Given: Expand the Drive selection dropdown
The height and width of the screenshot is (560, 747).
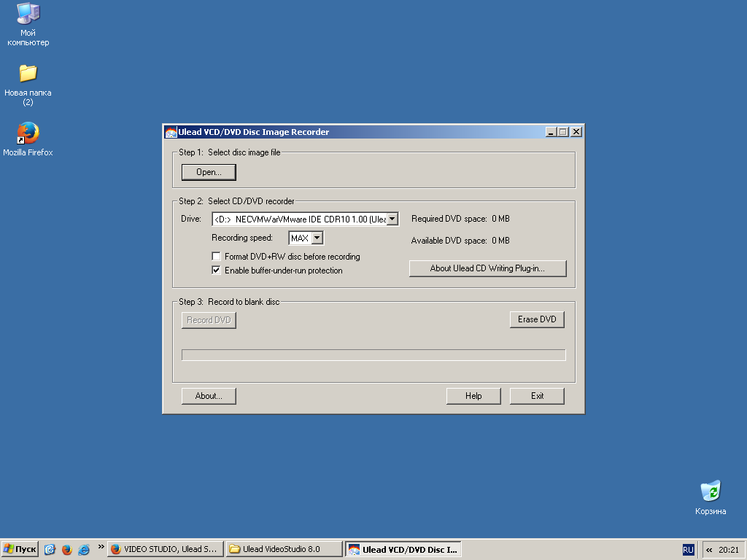Looking at the screenshot, I should (x=392, y=219).
